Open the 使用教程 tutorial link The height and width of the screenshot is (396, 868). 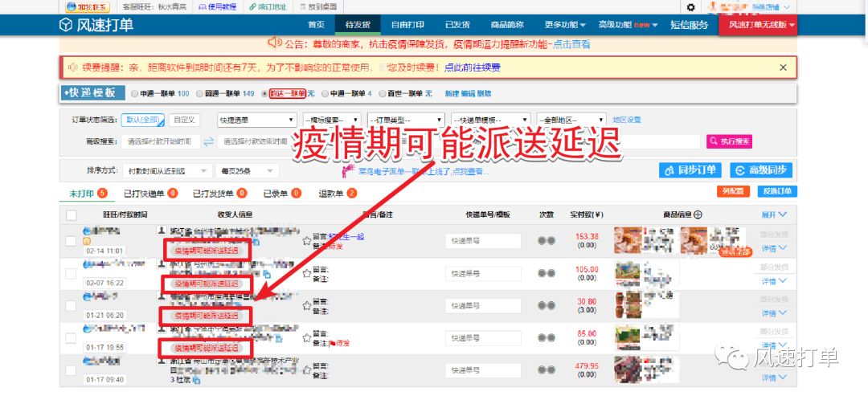click(218, 7)
